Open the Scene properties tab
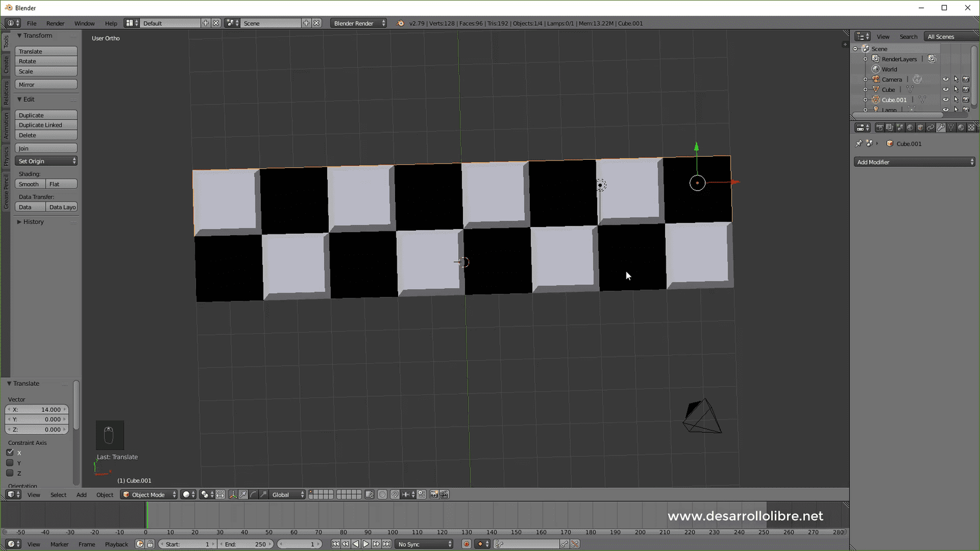Viewport: 980px width, 551px height. click(x=900, y=127)
